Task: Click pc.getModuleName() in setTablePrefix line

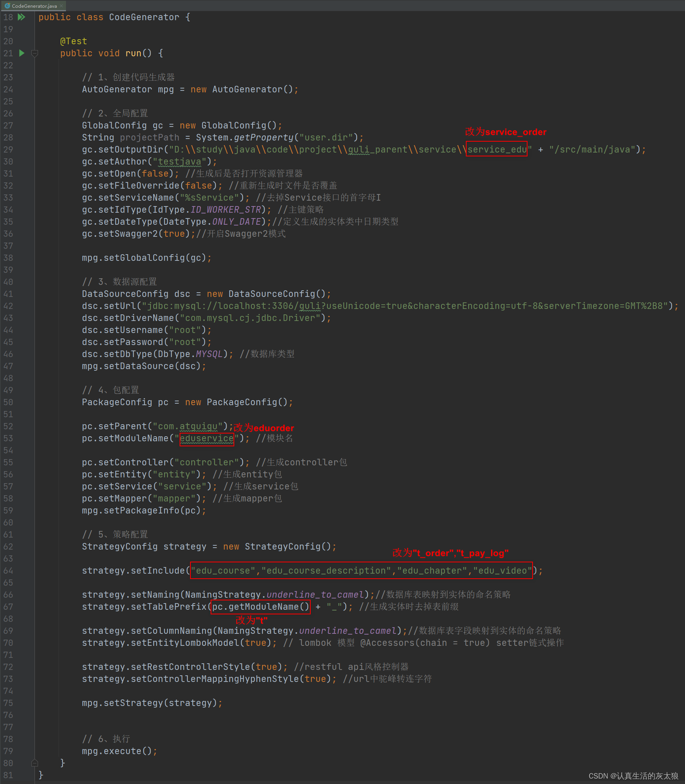Action: point(261,607)
